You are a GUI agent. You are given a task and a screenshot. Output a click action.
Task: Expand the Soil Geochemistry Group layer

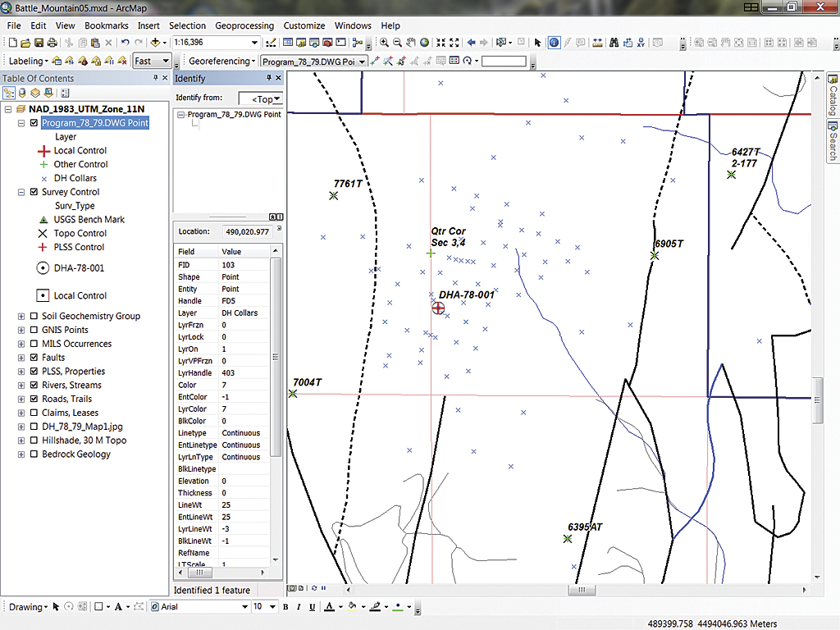[x=21, y=316]
